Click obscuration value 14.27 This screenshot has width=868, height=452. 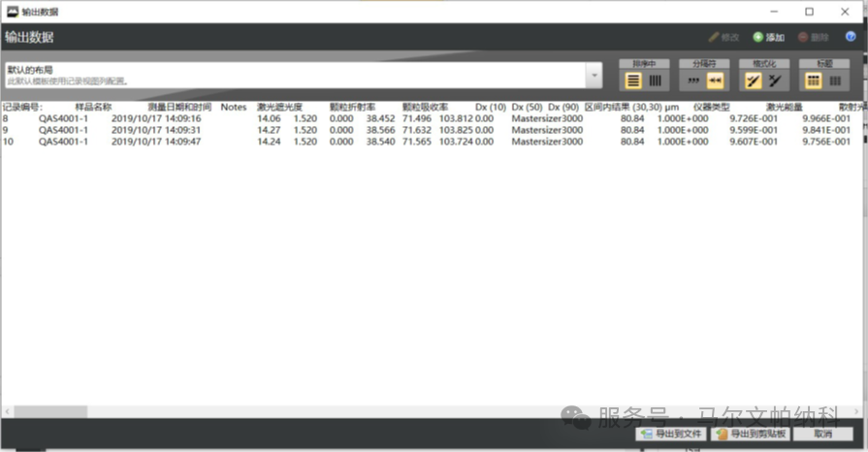269,130
